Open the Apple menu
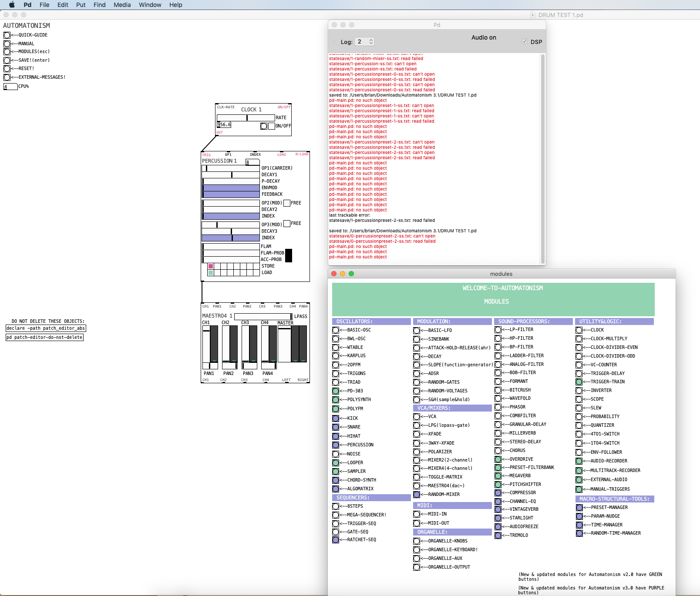 pos(12,5)
